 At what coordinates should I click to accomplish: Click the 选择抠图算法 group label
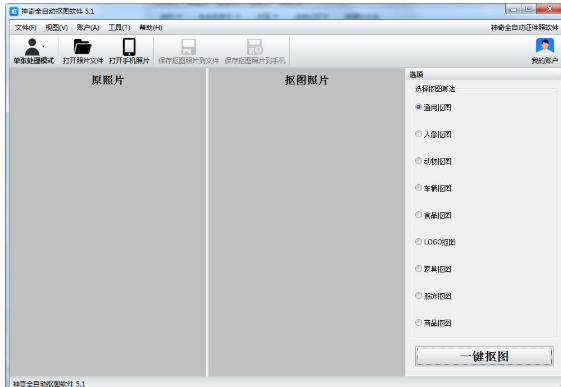click(x=435, y=89)
